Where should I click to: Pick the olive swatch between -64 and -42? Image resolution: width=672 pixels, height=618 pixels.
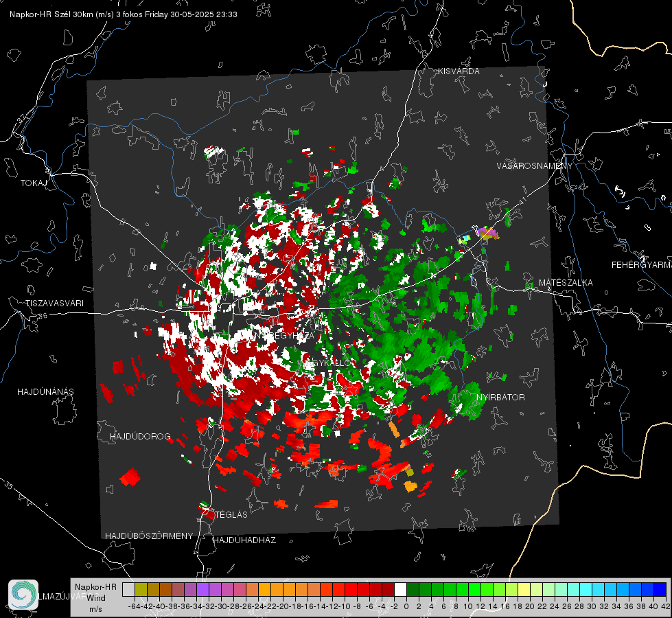(141, 590)
